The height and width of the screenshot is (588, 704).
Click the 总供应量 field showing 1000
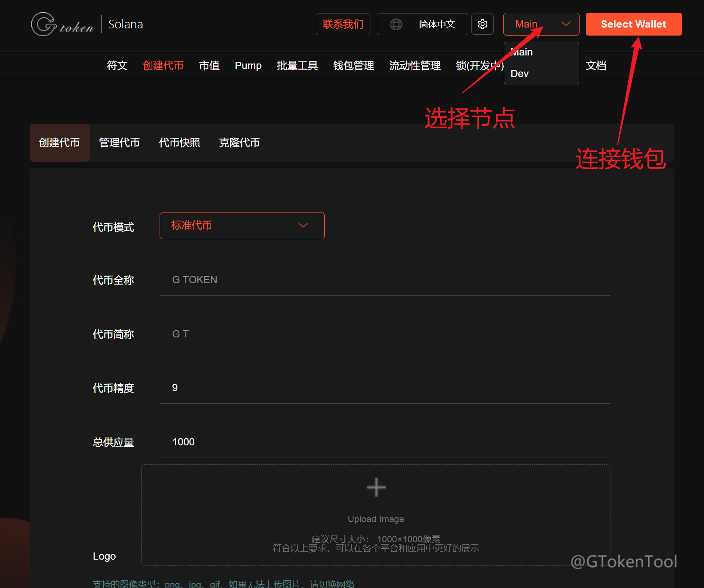384,442
